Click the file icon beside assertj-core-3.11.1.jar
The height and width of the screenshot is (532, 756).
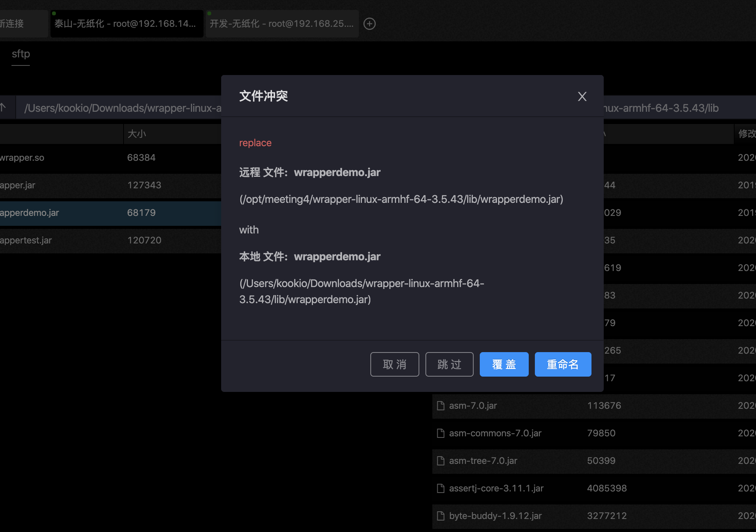(x=441, y=488)
